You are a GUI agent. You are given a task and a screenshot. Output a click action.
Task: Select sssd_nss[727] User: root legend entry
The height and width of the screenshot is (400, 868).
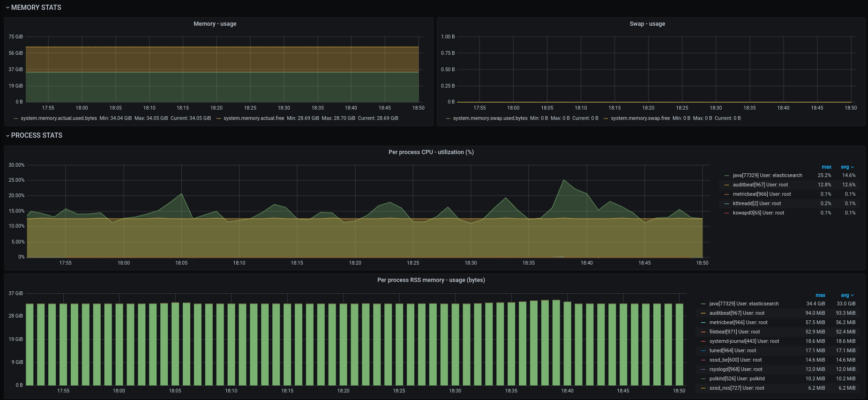coord(737,388)
